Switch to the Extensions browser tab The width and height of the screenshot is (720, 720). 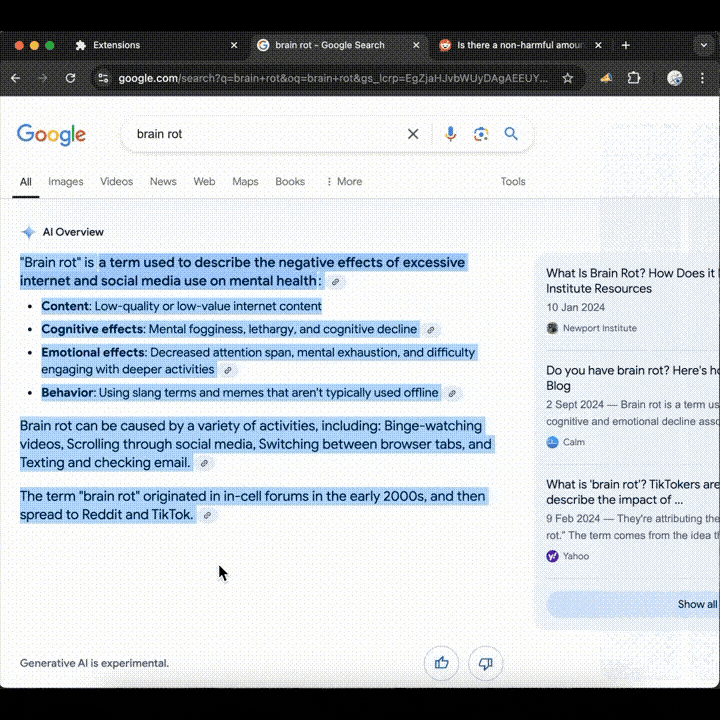pos(156,45)
